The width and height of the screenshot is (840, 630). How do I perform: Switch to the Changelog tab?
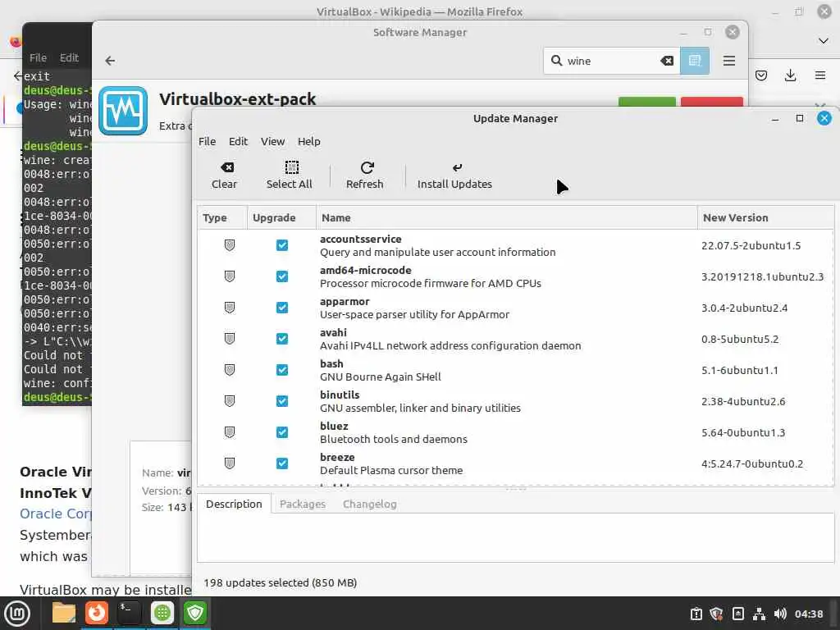pos(370,504)
